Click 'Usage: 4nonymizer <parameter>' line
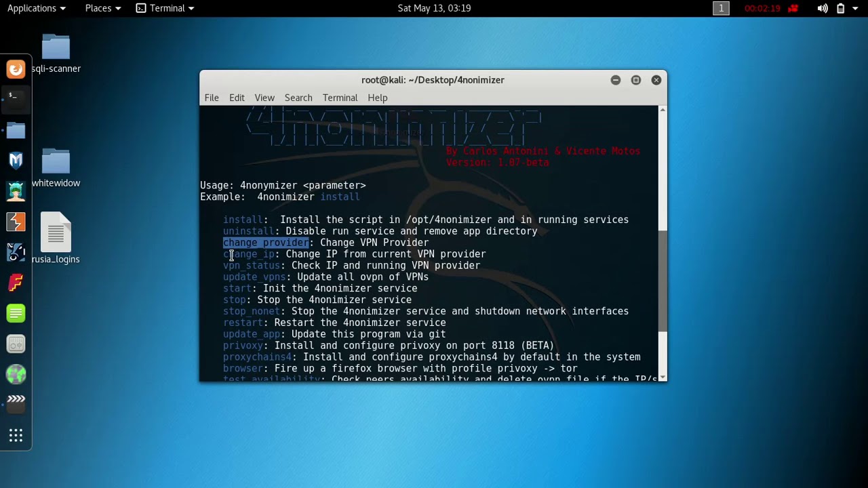Image resolution: width=868 pixels, height=488 pixels. 283,185
